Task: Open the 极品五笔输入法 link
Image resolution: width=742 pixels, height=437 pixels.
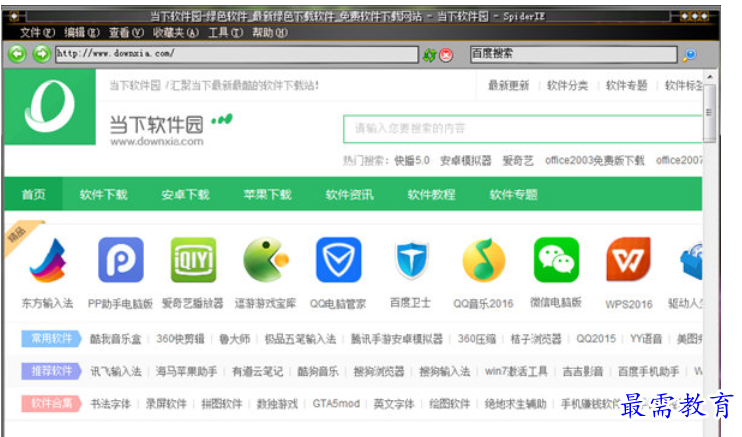Action: [300, 339]
